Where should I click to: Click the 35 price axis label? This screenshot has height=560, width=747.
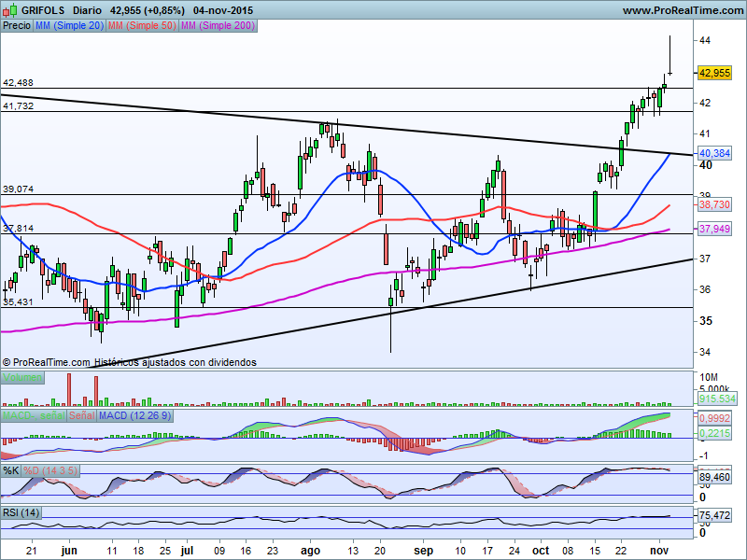706,320
